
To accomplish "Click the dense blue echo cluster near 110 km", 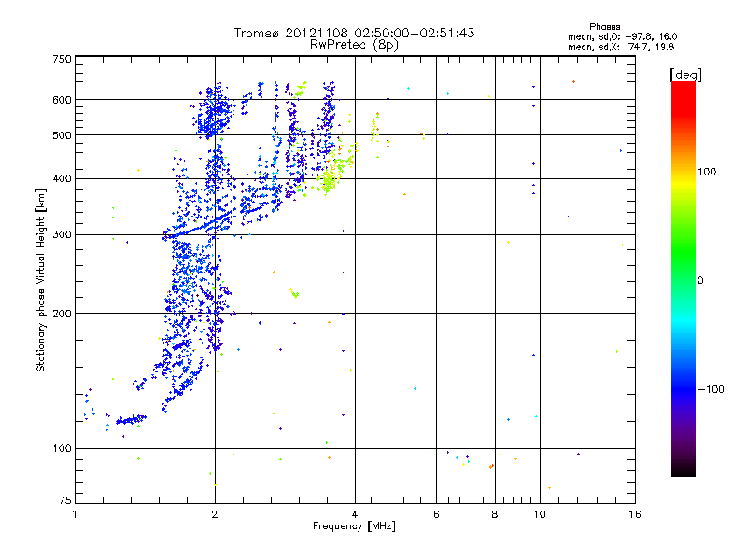I will (x=131, y=419).
